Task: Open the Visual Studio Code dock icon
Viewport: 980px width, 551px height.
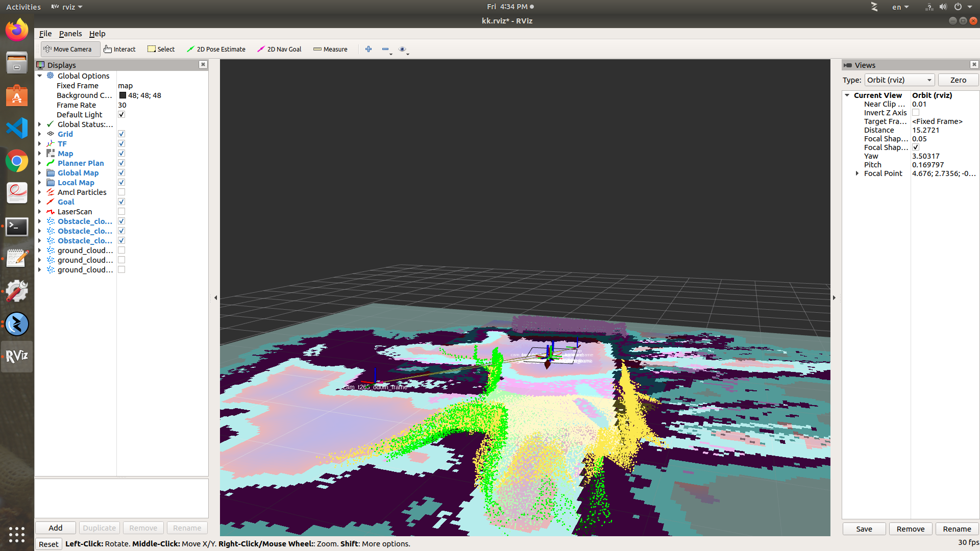Action: click(17, 128)
